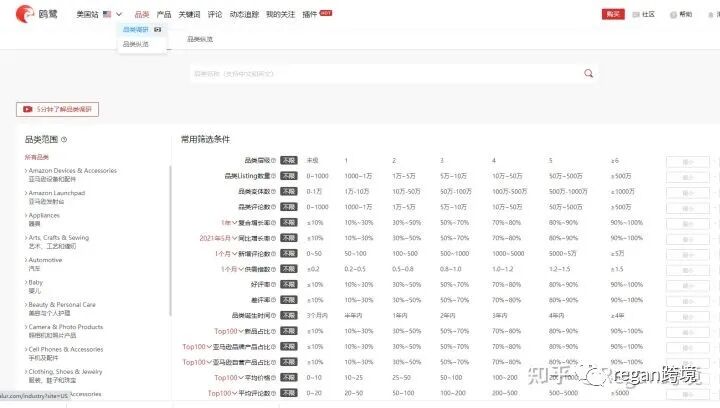
Task: Click the category list vertical scrollbar
Action: 170,241
